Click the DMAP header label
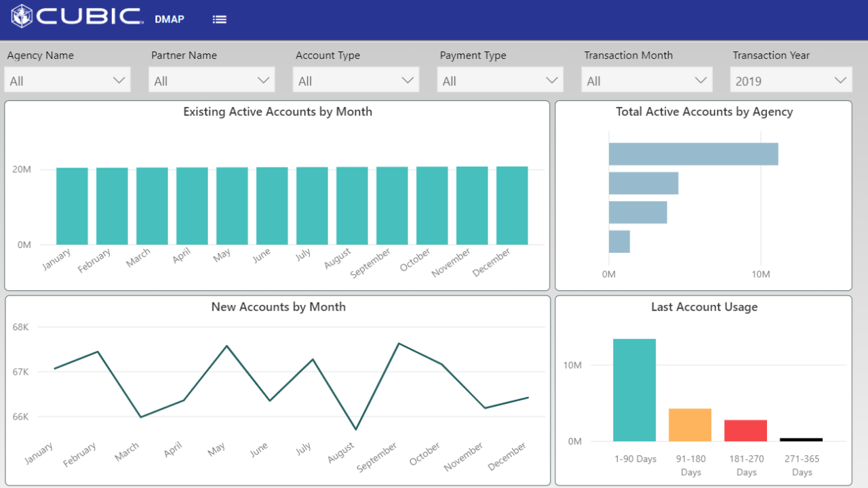The height and width of the screenshot is (488, 868). pos(169,20)
